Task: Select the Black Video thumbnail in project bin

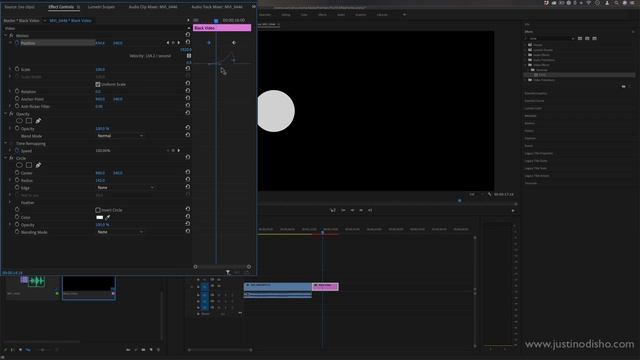Action: [89, 287]
